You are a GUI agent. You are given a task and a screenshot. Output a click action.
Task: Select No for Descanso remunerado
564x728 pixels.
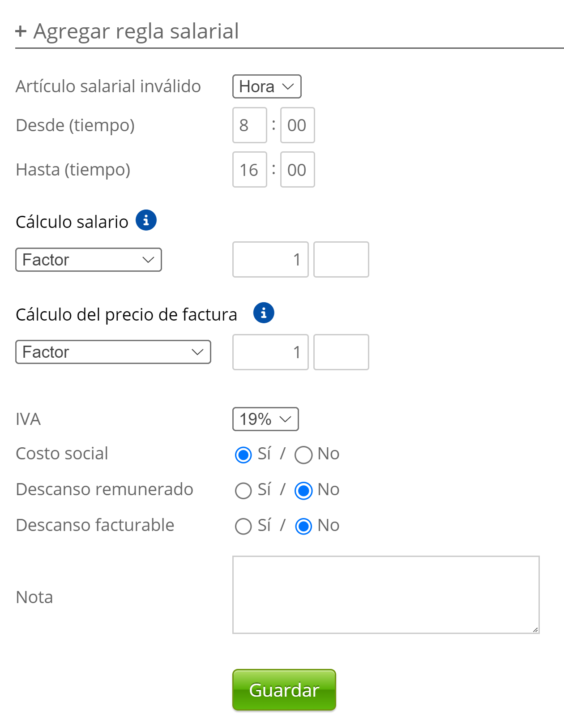pos(303,491)
